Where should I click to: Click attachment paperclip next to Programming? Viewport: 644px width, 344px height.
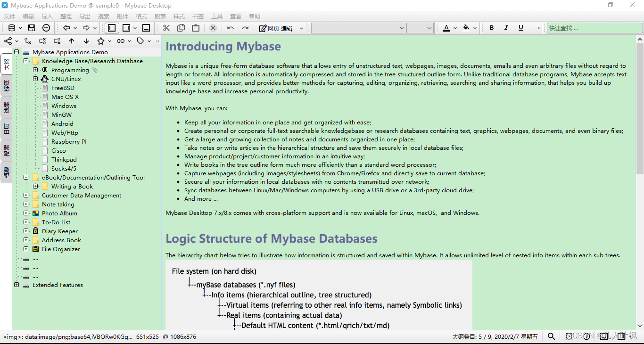[x=95, y=70]
